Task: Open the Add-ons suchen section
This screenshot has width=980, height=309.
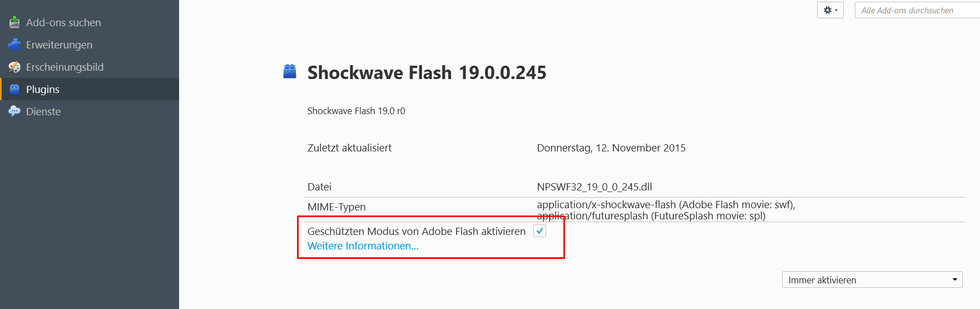Action: (x=63, y=22)
